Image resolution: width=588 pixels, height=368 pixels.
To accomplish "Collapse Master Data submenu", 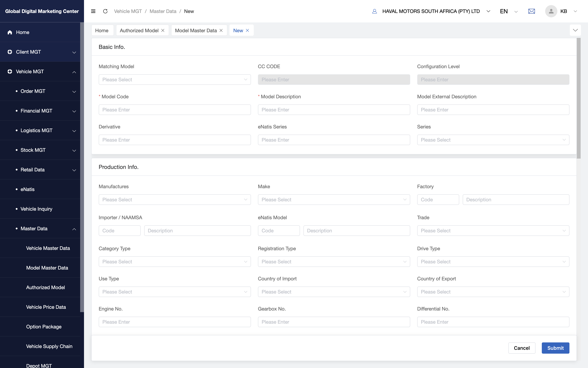I will tap(74, 229).
